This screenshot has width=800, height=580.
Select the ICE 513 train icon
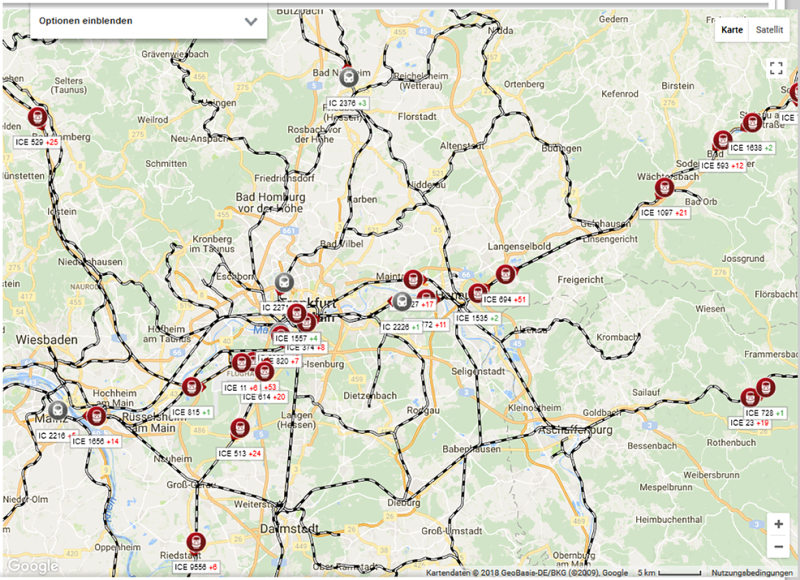(x=240, y=429)
